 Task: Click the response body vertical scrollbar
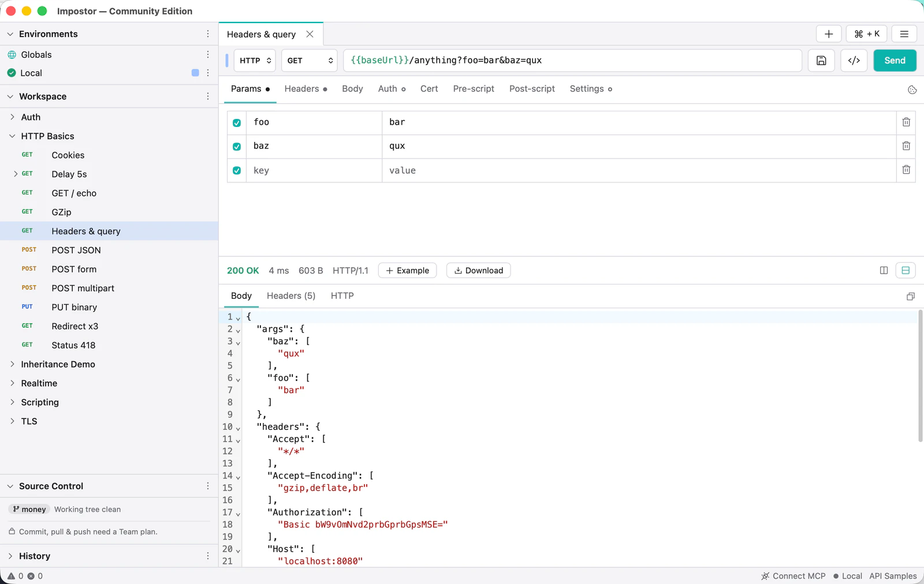[920, 376]
